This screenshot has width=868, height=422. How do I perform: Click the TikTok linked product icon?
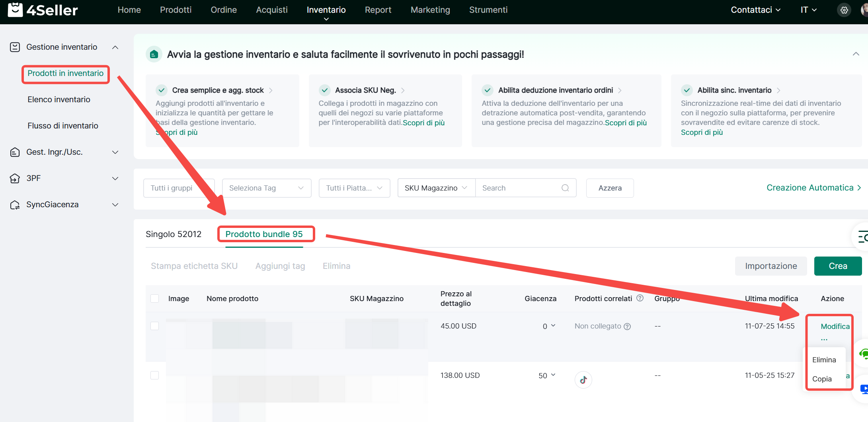[x=583, y=380]
